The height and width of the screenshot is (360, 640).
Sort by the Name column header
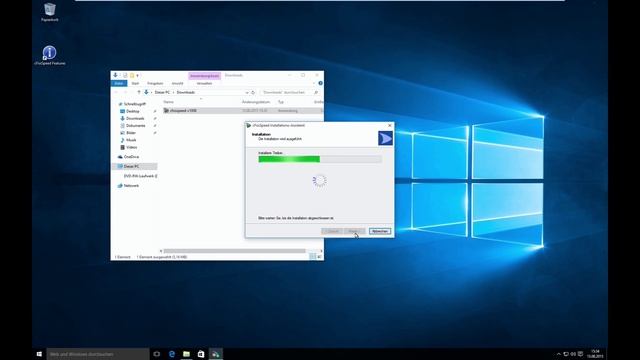tap(169, 102)
